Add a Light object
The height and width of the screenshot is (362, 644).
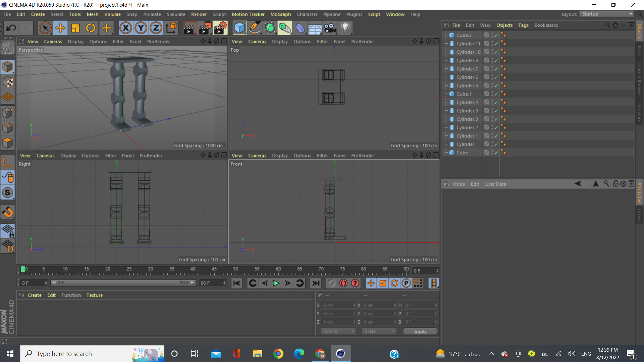tap(345, 28)
